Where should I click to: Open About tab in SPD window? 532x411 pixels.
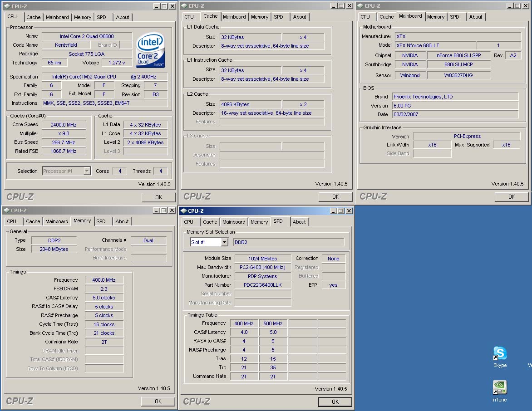299,222
